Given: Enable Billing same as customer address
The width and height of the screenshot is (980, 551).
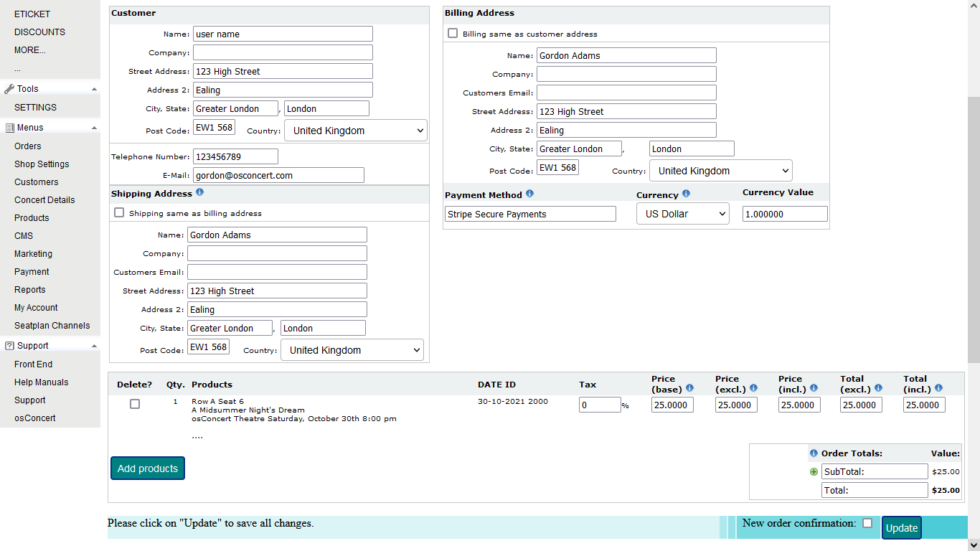Looking at the screenshot, I should coord(453,33).
